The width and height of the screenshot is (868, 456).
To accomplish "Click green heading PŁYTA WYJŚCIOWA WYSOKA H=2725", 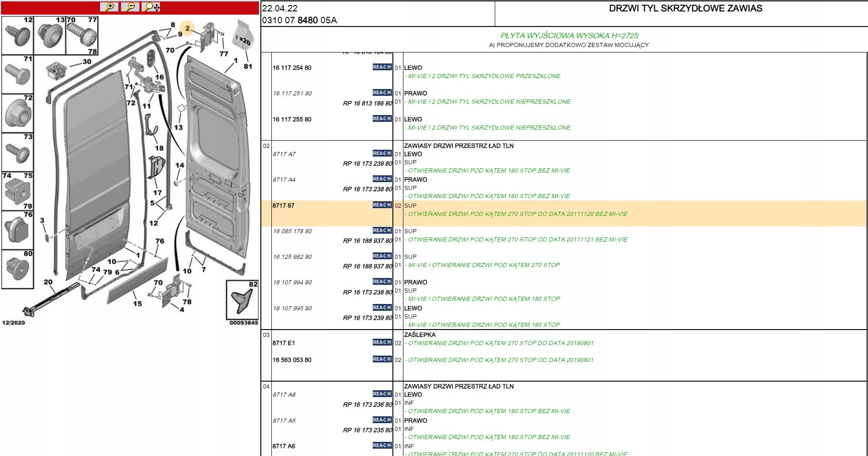I will (x=569, y=36).
